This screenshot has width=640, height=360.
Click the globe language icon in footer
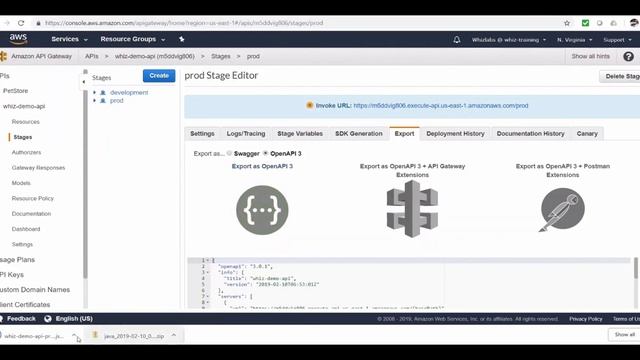pyautogui.click(x=48, y=319)
